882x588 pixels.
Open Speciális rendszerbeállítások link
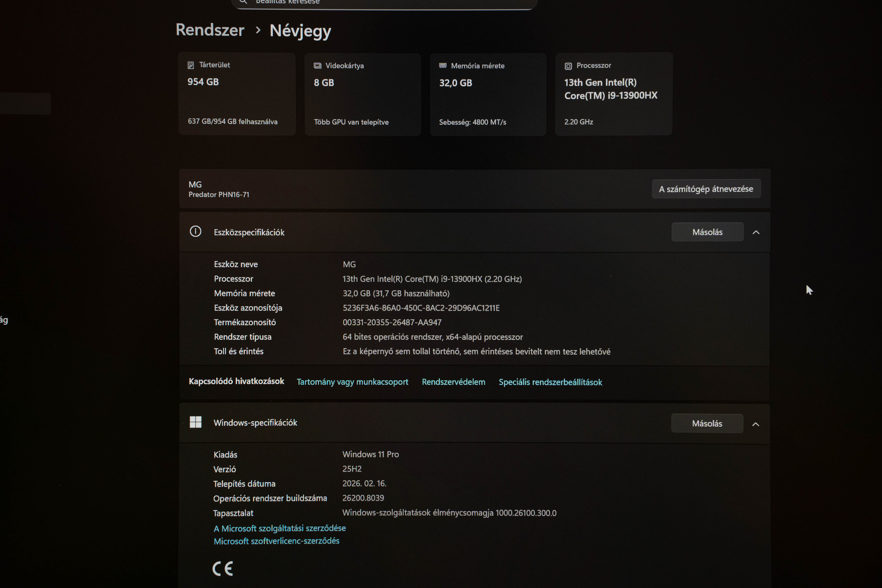pos(550,382)
